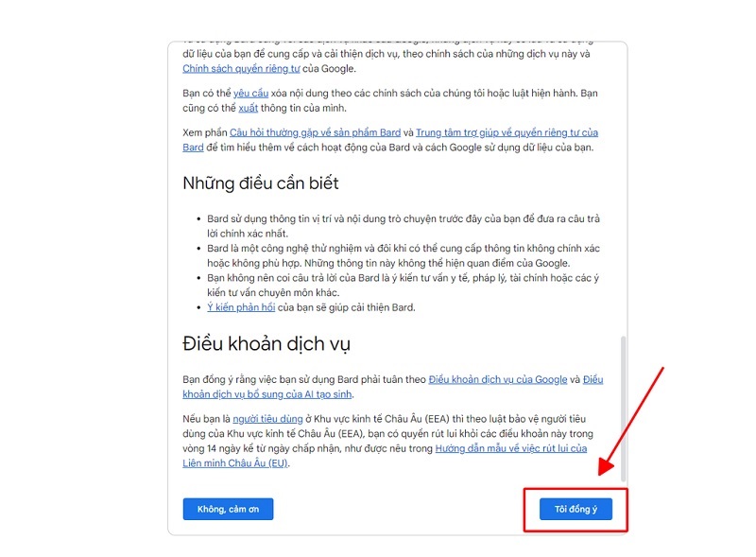
Task: Open 'Điều khoản dịch vụ bổ sung' AI link
Action: pyautogui.click(x=267, y=394)
